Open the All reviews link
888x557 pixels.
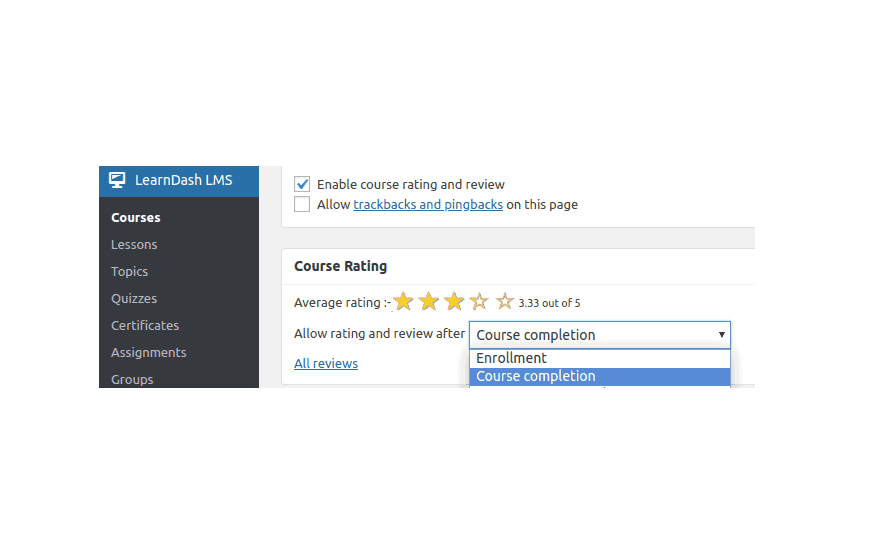coord(326,363)
